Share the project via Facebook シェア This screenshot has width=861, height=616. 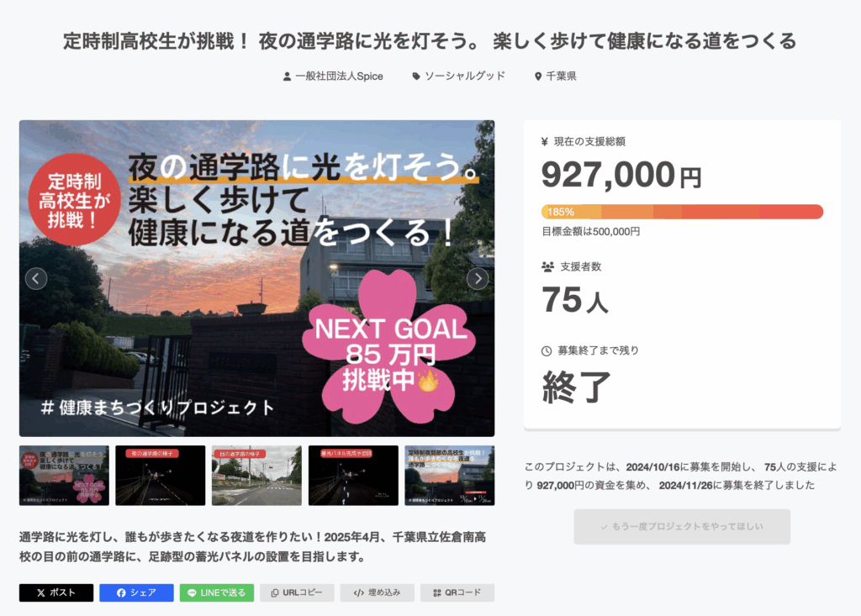pyautogui.click(x=136, y=592)
